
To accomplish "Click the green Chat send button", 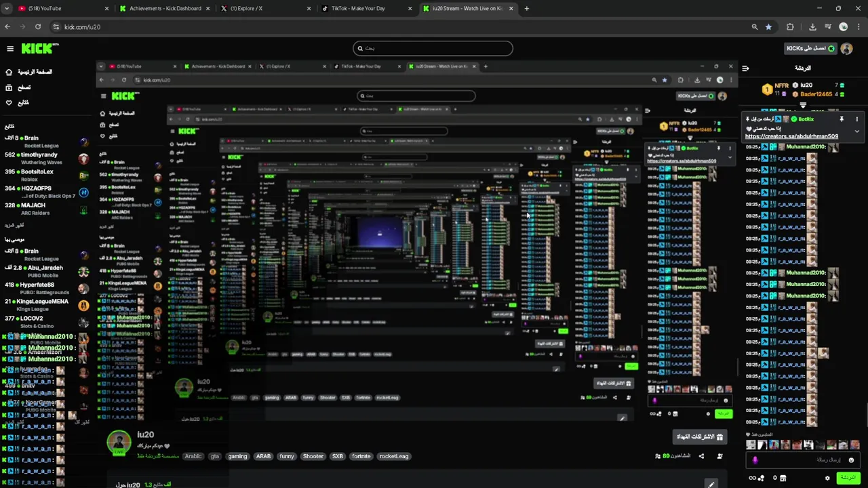I will click(x=848, y=478).
